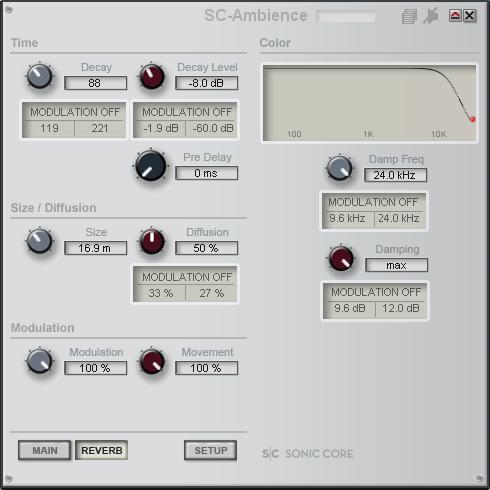Viewport: 490px width, 490px height.
Task: Click the Movement field 100 %
Action: pos(207,368)
